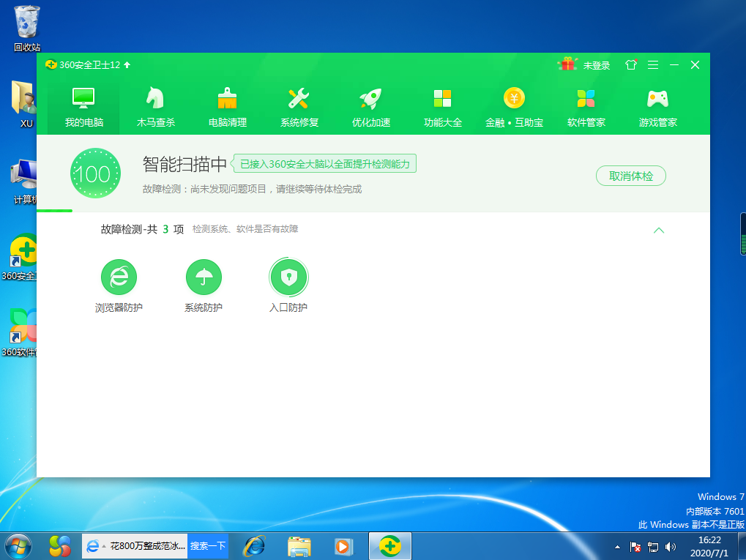746x560 pixels.
Task: Collapse the 故障检测 section chevron
Action: [x=658, y=230]
